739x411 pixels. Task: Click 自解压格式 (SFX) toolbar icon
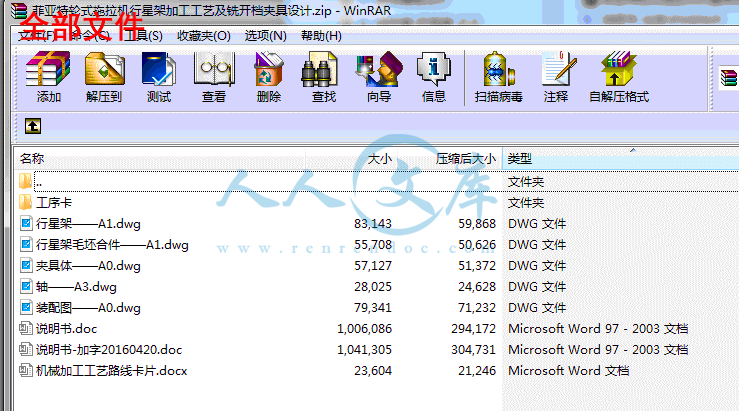tap(619, 69)
